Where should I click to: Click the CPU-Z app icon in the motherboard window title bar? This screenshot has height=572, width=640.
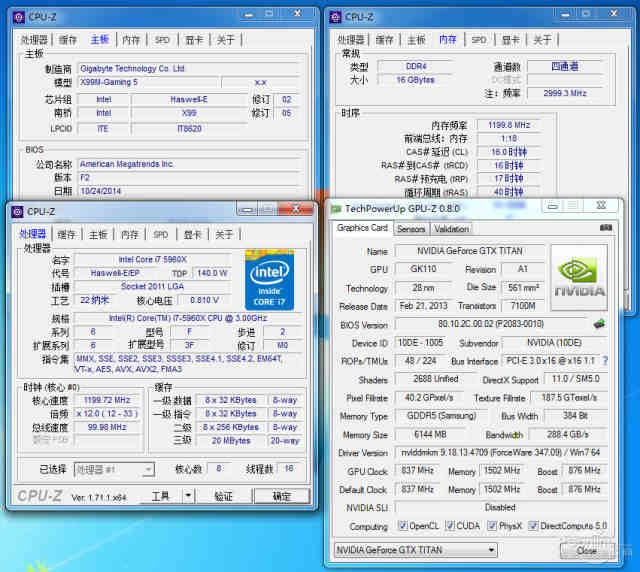coord(19,17)
